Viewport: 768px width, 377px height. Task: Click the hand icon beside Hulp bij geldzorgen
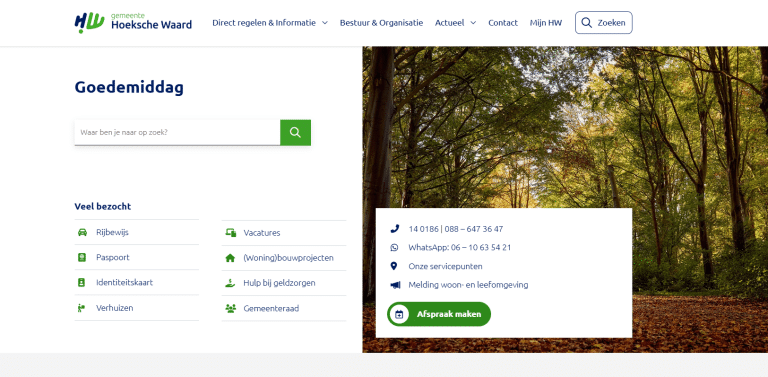[230, 283]
